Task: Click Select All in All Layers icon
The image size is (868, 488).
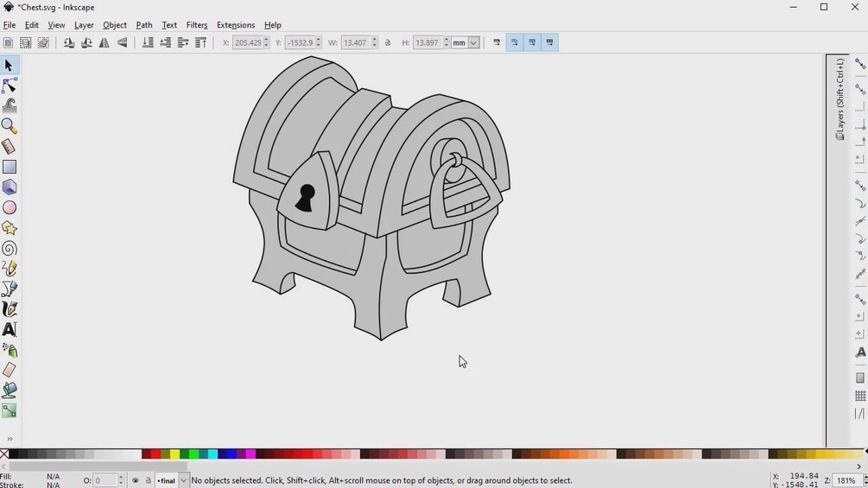Action: point(25,42)
